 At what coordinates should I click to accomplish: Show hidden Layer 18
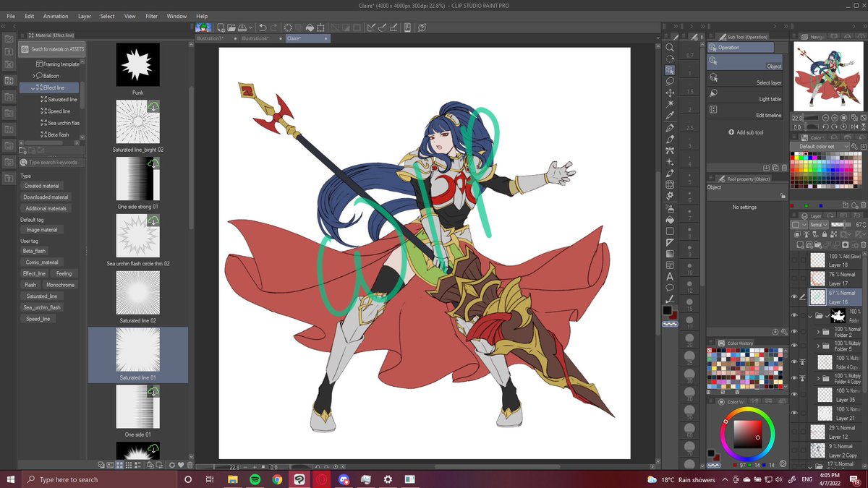[793, 260]
